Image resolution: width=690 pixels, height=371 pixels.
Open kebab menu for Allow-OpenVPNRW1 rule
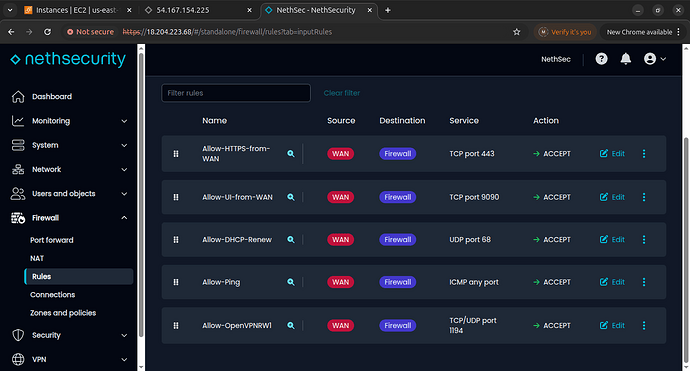644,325
